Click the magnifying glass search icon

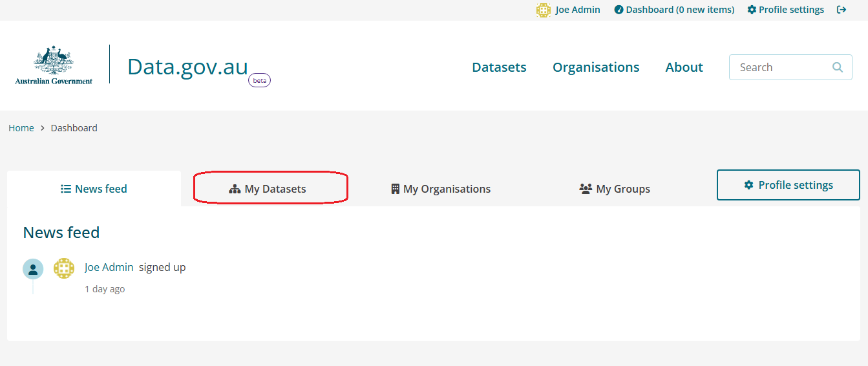click(838, 67)
